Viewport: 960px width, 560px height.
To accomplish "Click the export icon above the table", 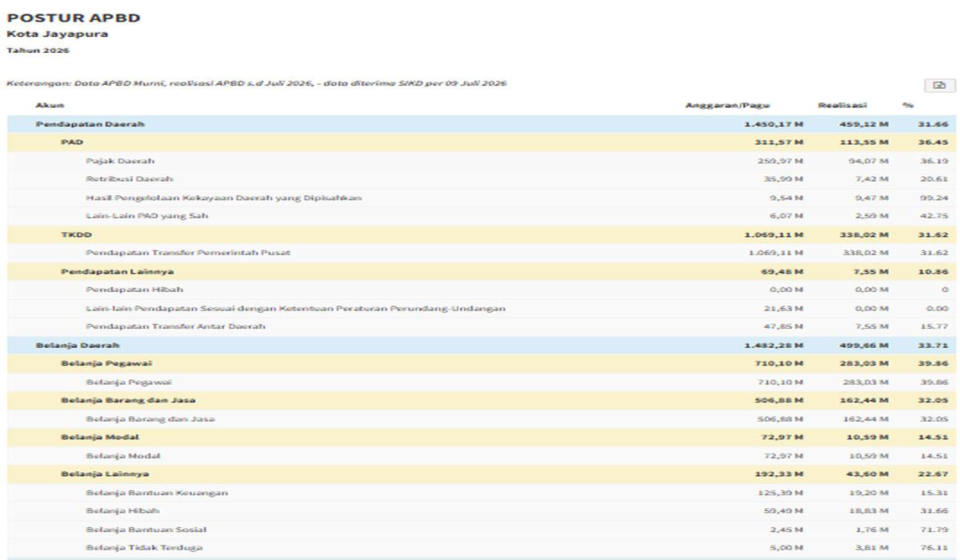I will click(x=939, y=86).
